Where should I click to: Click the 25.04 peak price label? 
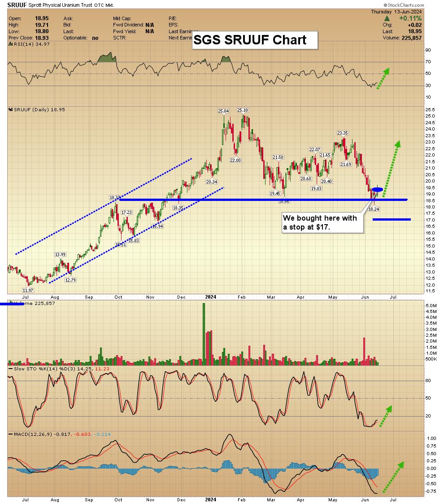[223, 111]
